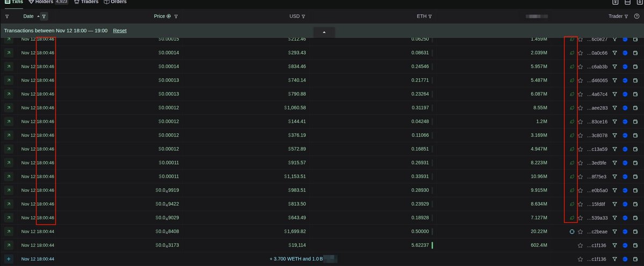Select the 5.62237 ETH value
This screenshot has height=266, width=644.
point(419,245)
